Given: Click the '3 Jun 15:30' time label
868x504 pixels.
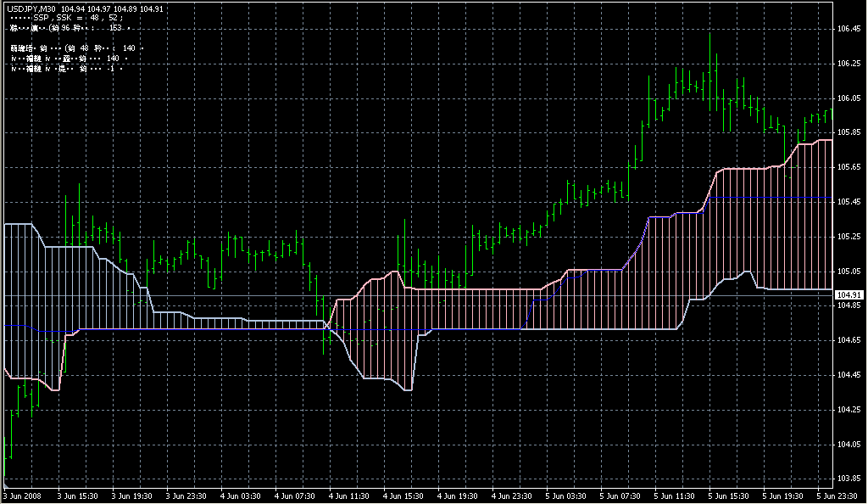Looking at the screenshot, I should click(77, 496).
